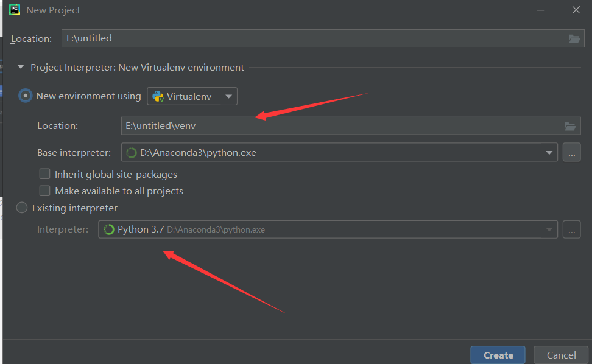Open the Virtualenv environment type dropdown
Viewport: 592px width, 364px height.
click(228, 96)
